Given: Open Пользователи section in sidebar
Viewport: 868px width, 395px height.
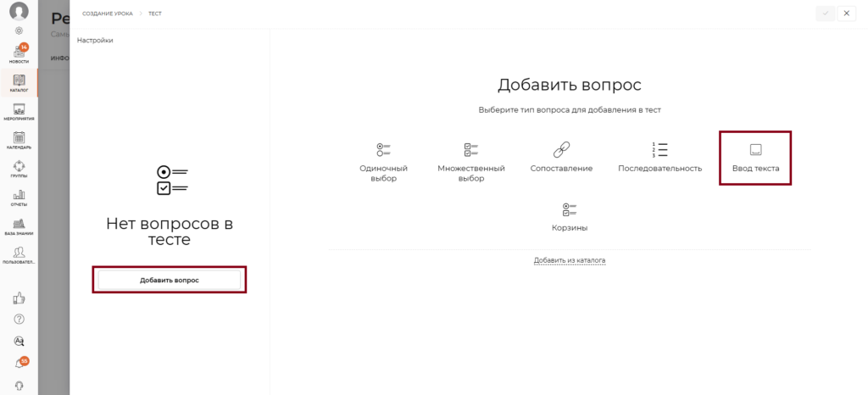Looking at the screenshot, I should (19, 255).
